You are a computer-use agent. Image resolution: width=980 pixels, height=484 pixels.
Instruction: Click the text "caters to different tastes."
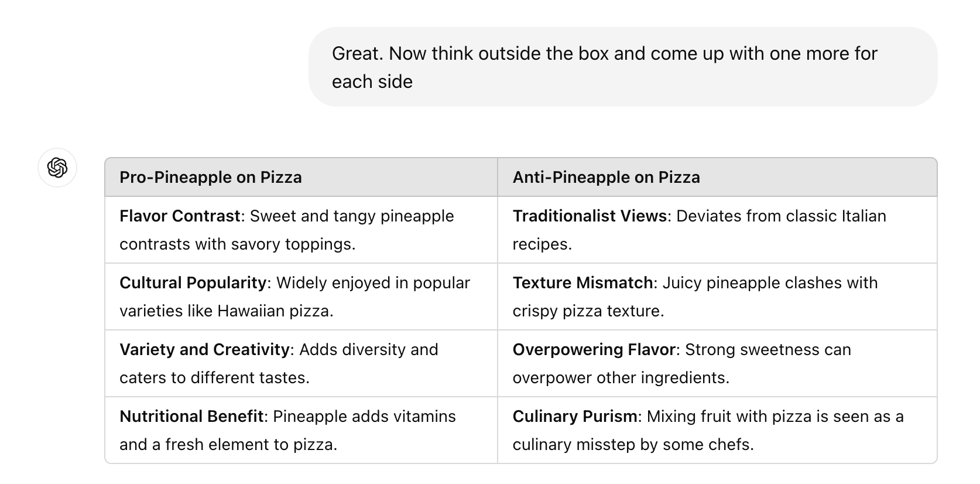pyautogui.click(x=214, y=378)
